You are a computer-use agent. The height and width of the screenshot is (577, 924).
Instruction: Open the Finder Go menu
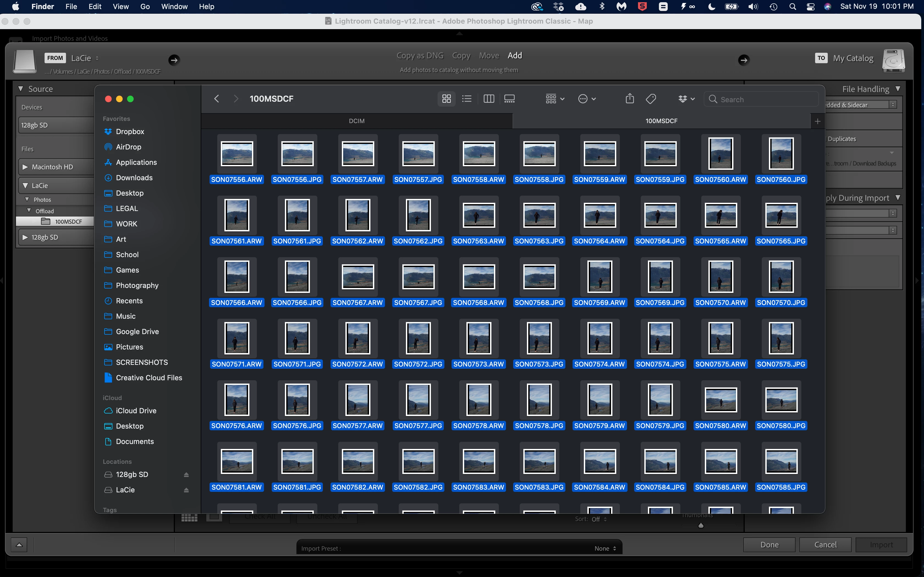tap(145, 7)
